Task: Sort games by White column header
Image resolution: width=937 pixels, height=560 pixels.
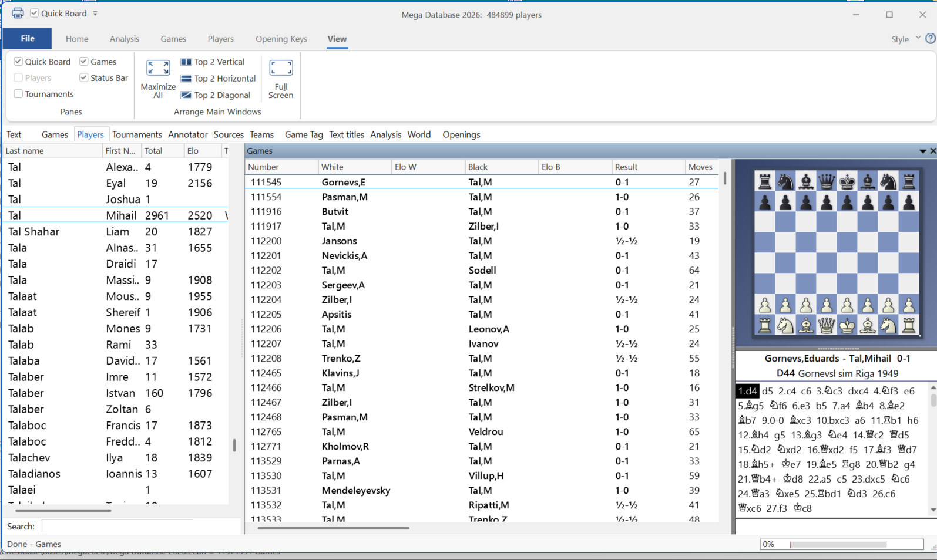Action: point(355,167)
